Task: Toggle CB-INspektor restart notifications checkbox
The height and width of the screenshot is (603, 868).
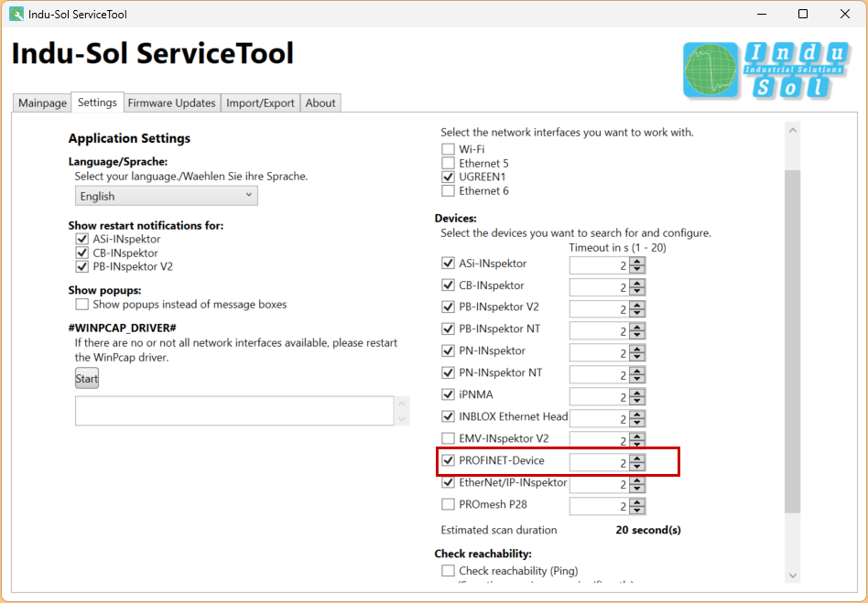Action: coord(81,253)
